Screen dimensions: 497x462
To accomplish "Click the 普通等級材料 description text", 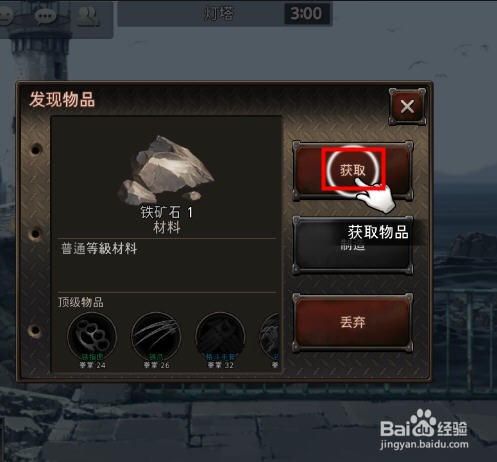I will [x=99, y=249].
